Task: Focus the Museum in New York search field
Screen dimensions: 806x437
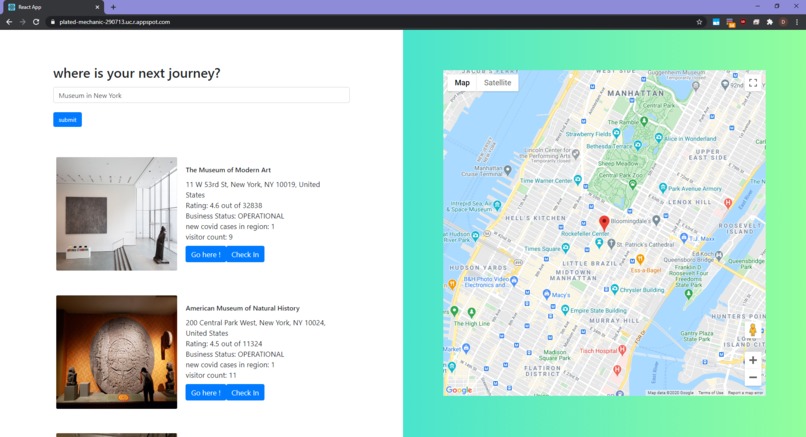Action: [201, 95]
